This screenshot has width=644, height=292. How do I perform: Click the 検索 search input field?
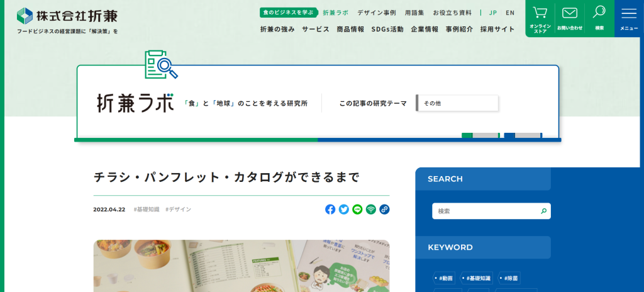(484, 211)
